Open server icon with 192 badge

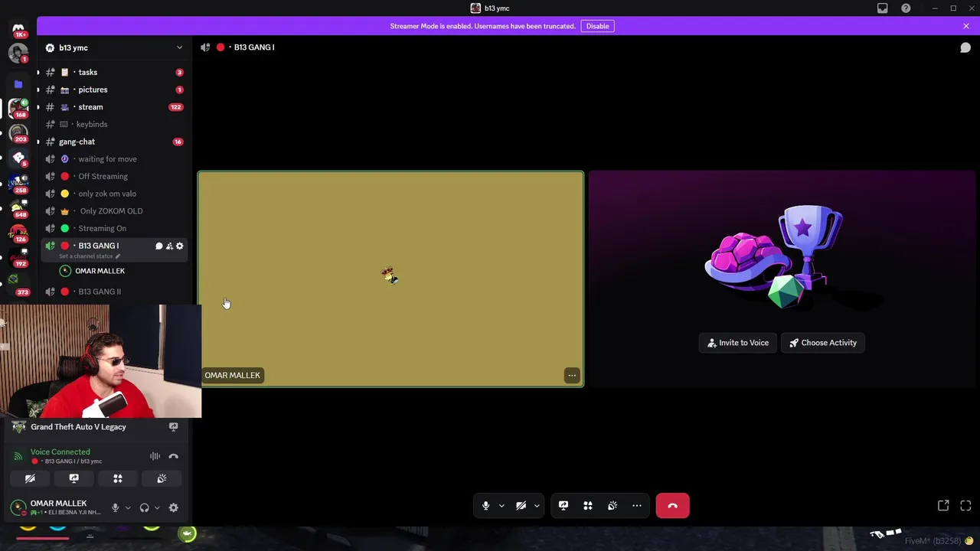coord(18,257)
